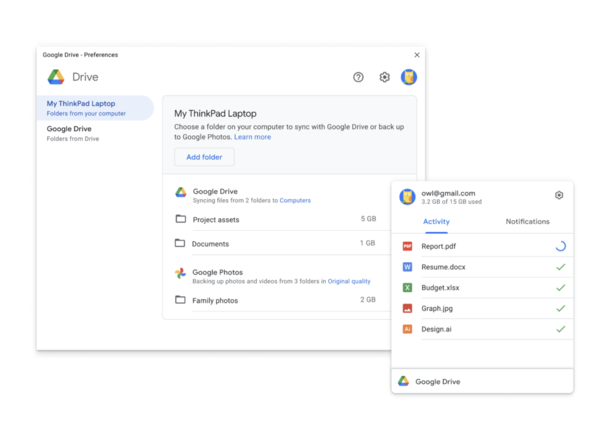Open Design.ai in activity list
Viewport: 600px width, 421px height.
point(483,329)
